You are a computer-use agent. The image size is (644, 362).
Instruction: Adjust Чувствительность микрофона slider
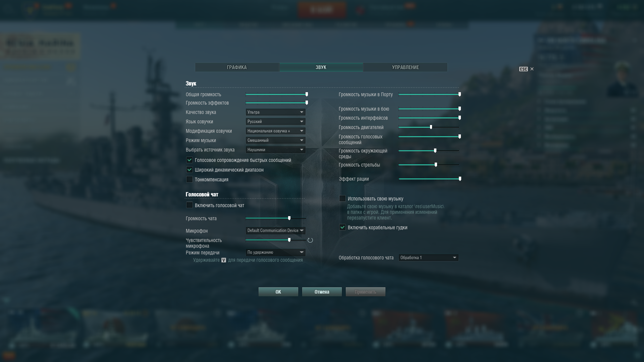click(276, 240)
